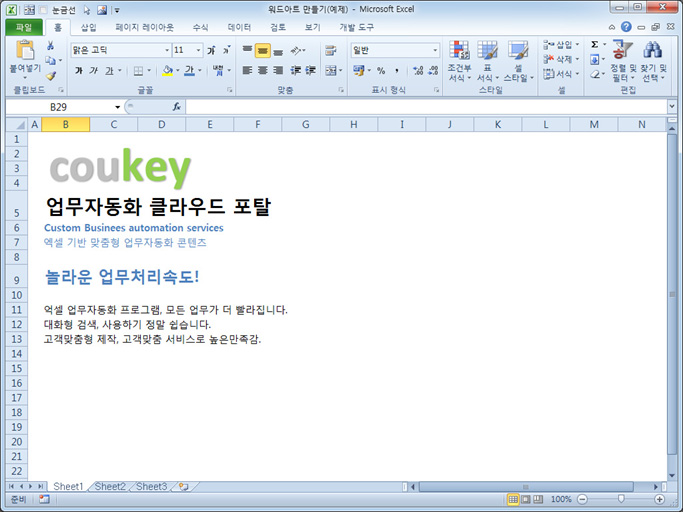Open Conditional Formatting menu
This screenshot has width=683, height=512.
click(x=460, y=61)
